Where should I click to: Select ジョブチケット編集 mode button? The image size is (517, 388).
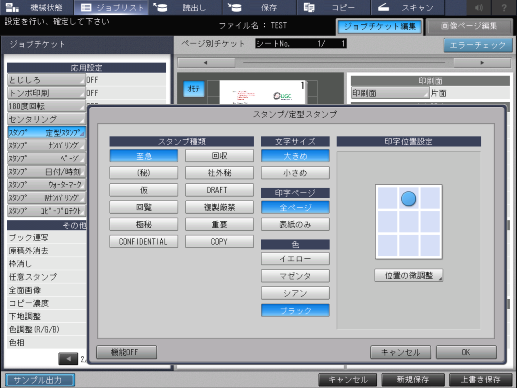380,27
